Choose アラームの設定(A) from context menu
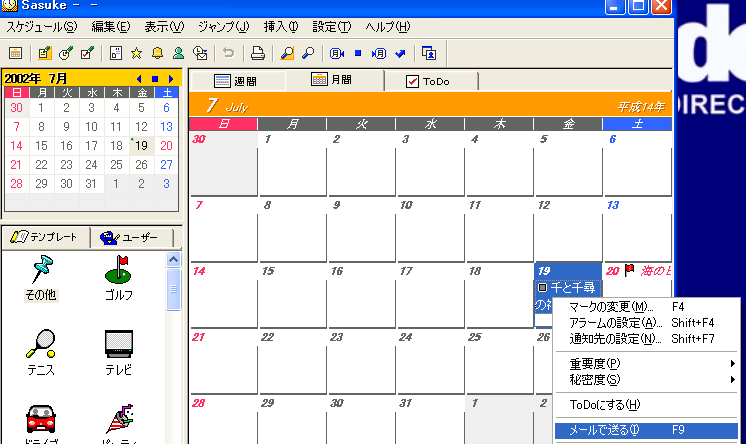746x444 pixels. (646, 323)
